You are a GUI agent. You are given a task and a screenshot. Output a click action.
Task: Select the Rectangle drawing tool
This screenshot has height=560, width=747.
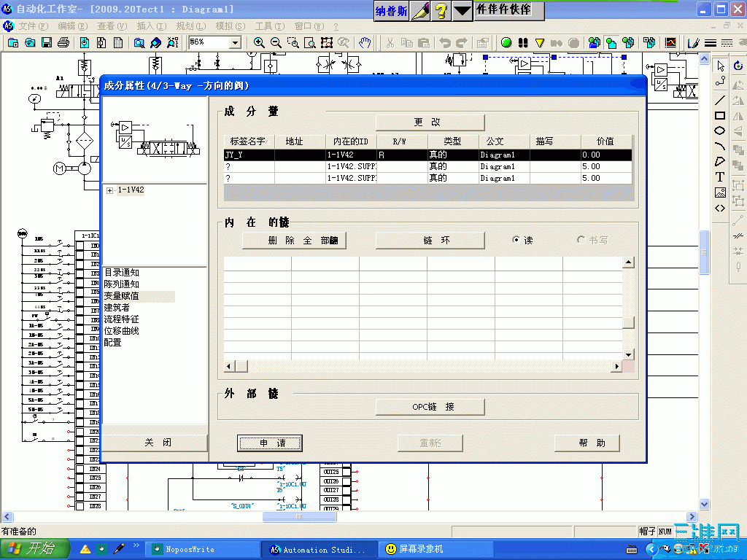click(x=720, y=116)
